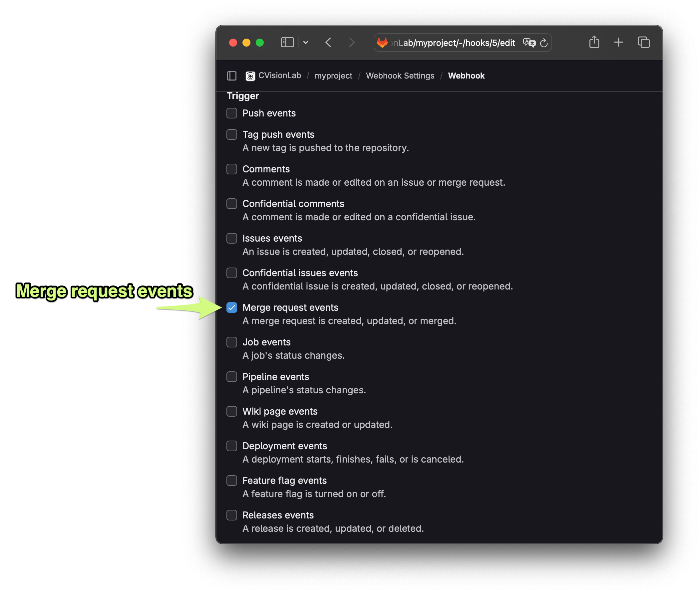Click the CVisionLab project avatar icon
This screenshot has height=593, width=700.
(251, 76)
